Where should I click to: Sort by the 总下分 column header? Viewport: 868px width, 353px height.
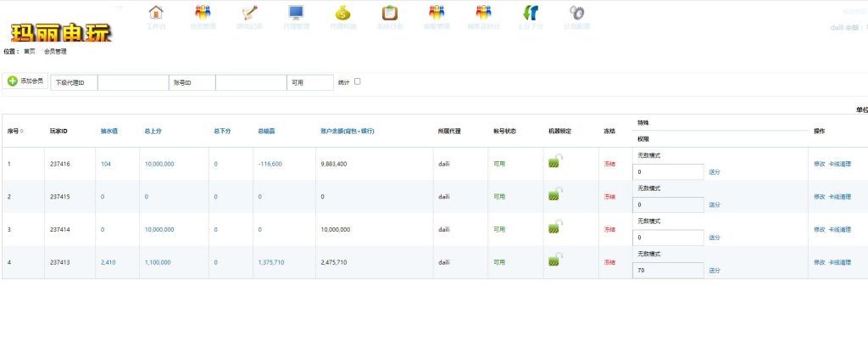(x=222, y=132)
